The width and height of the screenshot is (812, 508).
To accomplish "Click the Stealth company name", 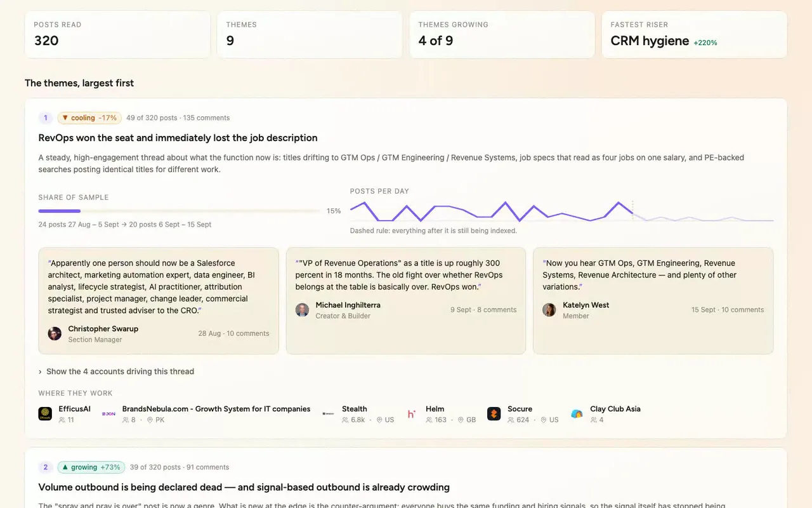I will coord(355,409).
